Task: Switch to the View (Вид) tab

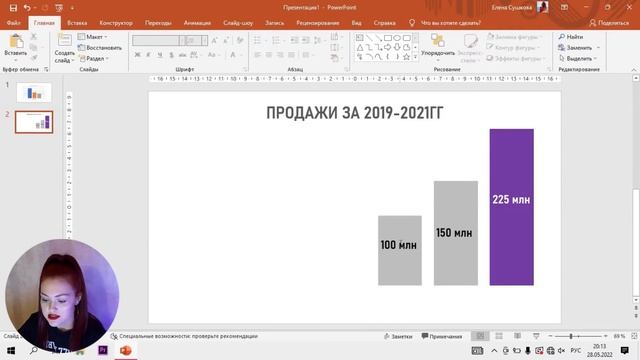Action: 356,23
